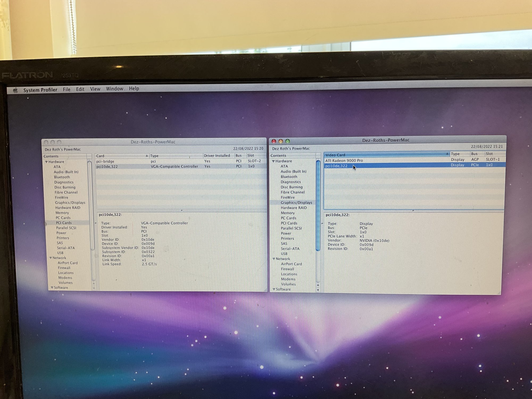Select AirPort Card in right window
The width and height of the screenshot is (532, 399).
tap(291, 264)
